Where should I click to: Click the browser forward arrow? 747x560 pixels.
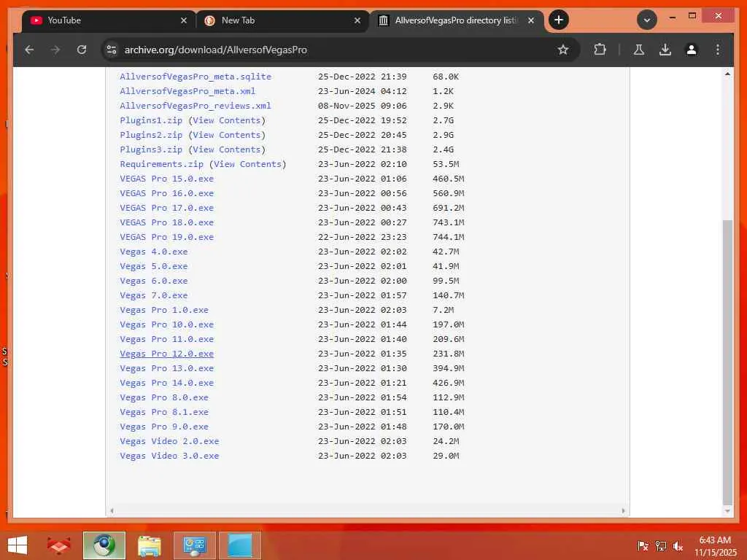pos(55,50)
